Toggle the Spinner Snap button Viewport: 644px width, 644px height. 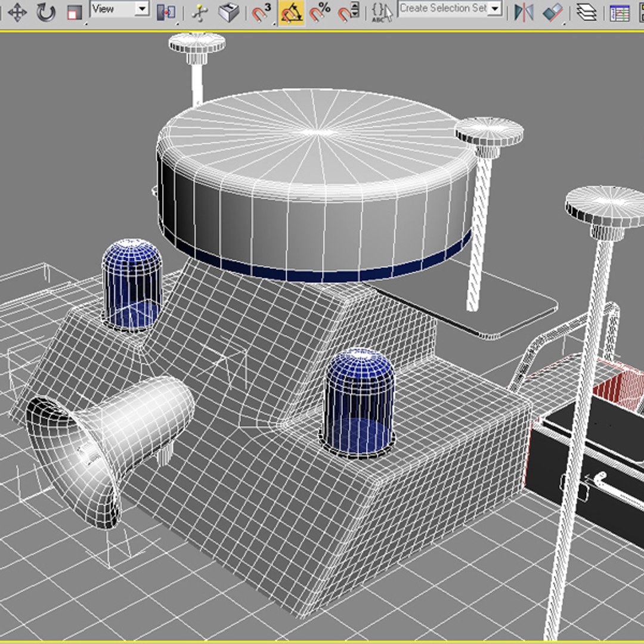click(x=349, y=13)
